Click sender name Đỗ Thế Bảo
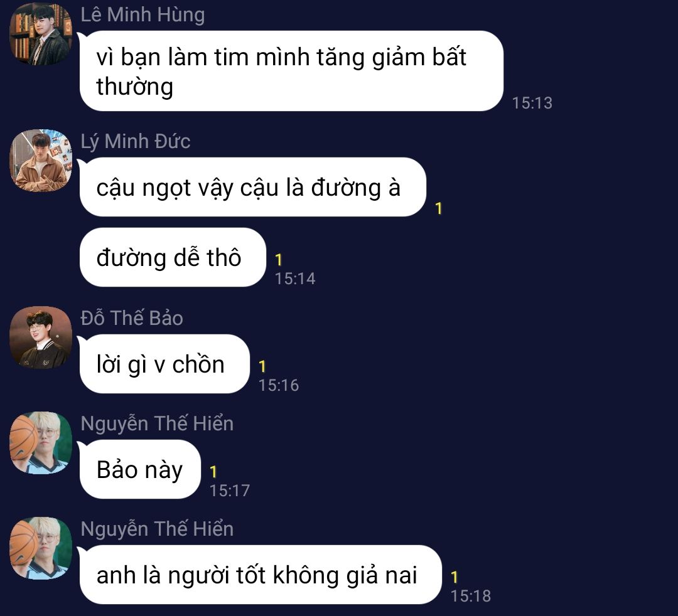 132,318
